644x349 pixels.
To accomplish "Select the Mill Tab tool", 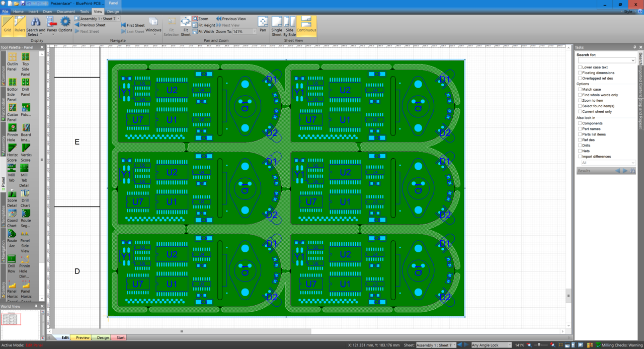I will pos(12,174).
